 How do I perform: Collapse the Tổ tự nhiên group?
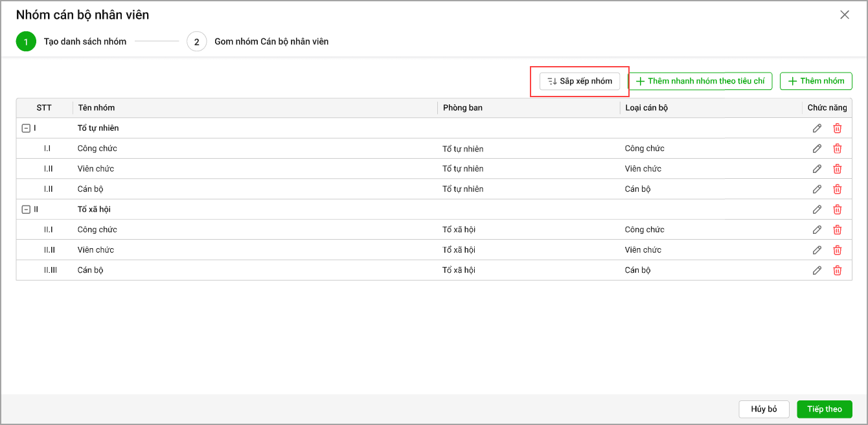point(26,128)
